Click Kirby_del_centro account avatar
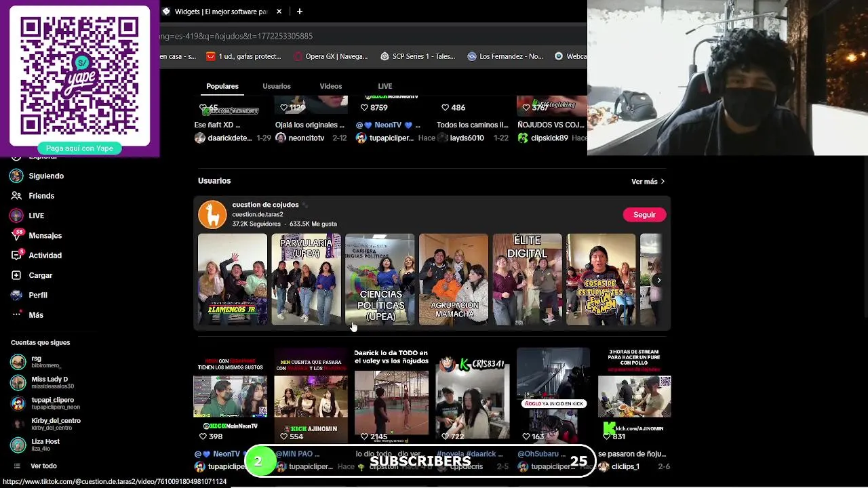The image size is (868, 488). [18, 424]
